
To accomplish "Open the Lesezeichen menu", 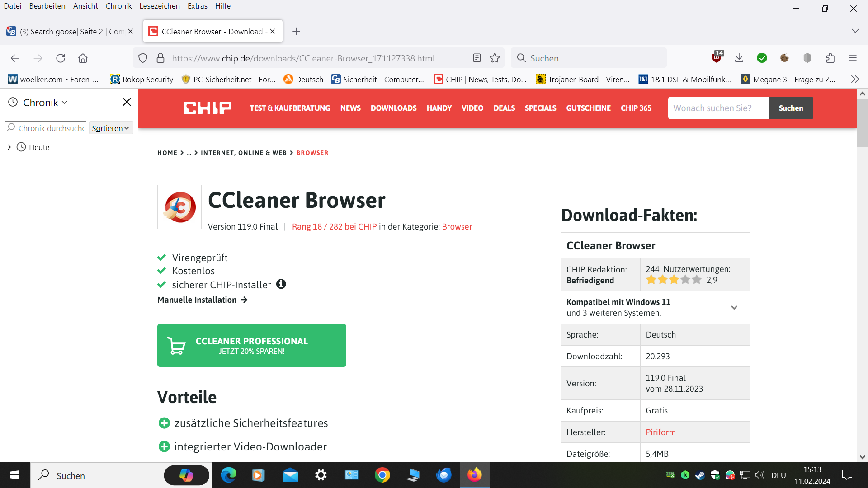I will pyautogui.click(x=159, y=6).
